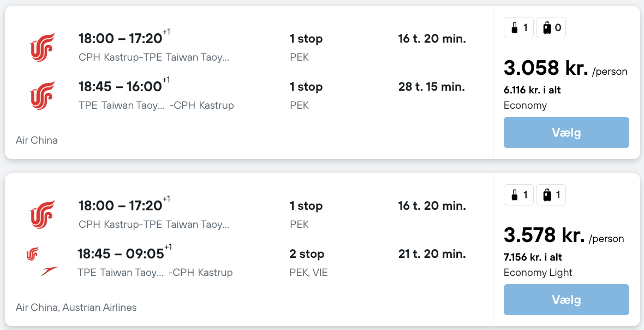Click the Austrian Airlines red arrow logo

point(50,270)
